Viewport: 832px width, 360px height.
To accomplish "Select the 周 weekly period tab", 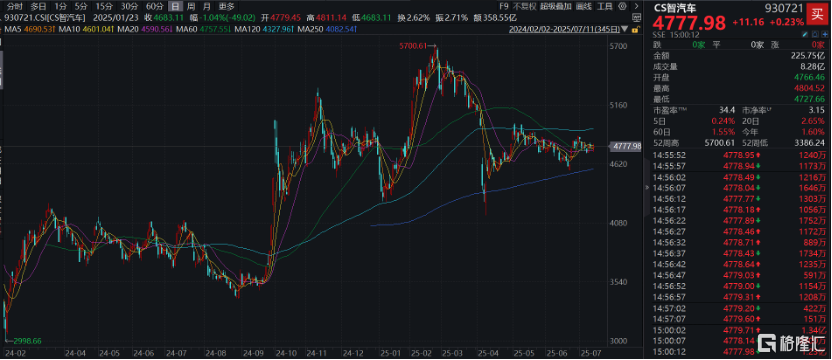I will pos(191,6).
